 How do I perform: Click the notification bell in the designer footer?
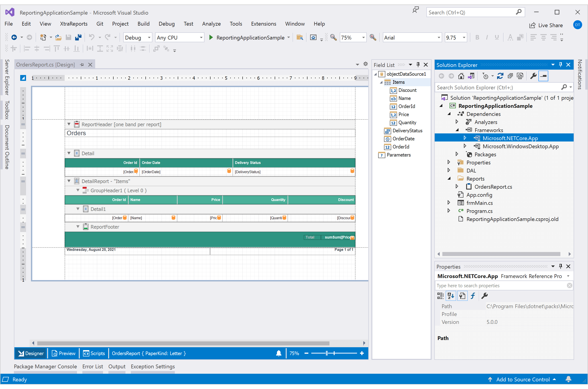[278, 353]
